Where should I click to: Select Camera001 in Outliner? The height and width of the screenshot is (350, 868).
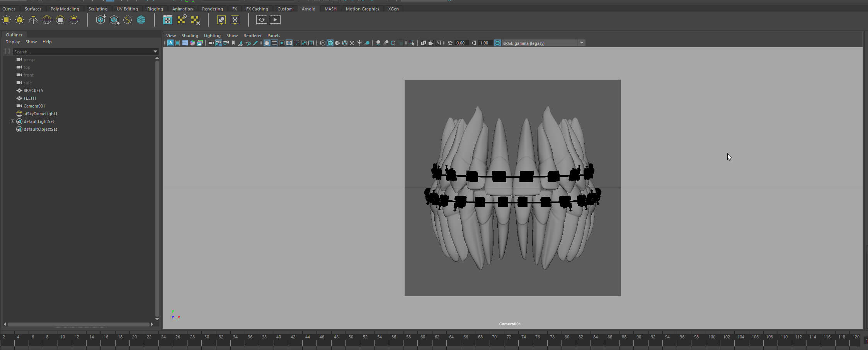[34, 106]
